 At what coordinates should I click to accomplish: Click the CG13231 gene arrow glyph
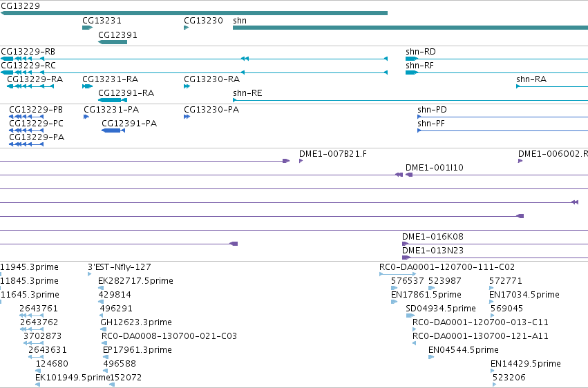pyautogui.click(x=87, y=28)
